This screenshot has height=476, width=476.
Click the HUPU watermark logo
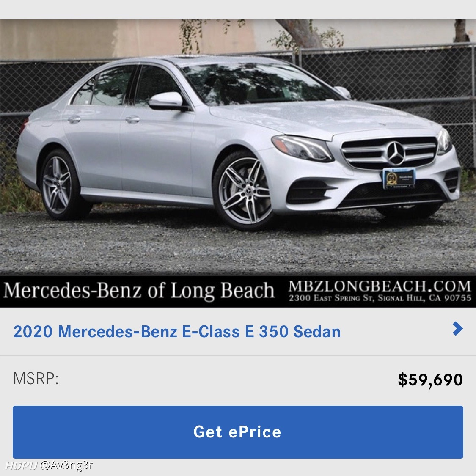tap(21, 465)
